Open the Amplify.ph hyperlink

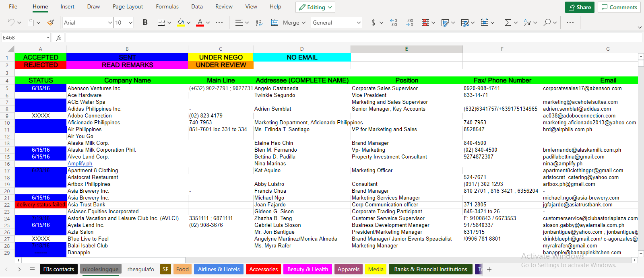click(80, 164)
